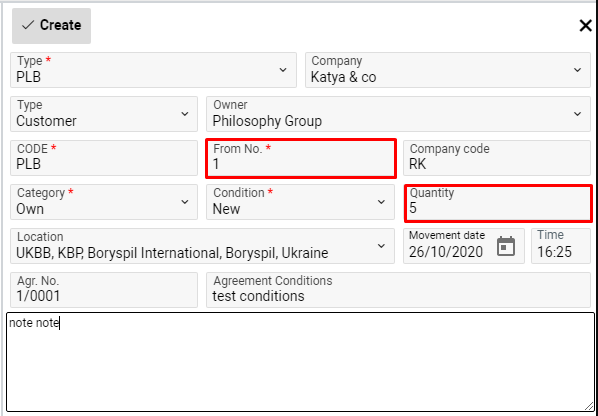
Task: Expand the PLB Type dropdown
Action: tap(153, 70)
